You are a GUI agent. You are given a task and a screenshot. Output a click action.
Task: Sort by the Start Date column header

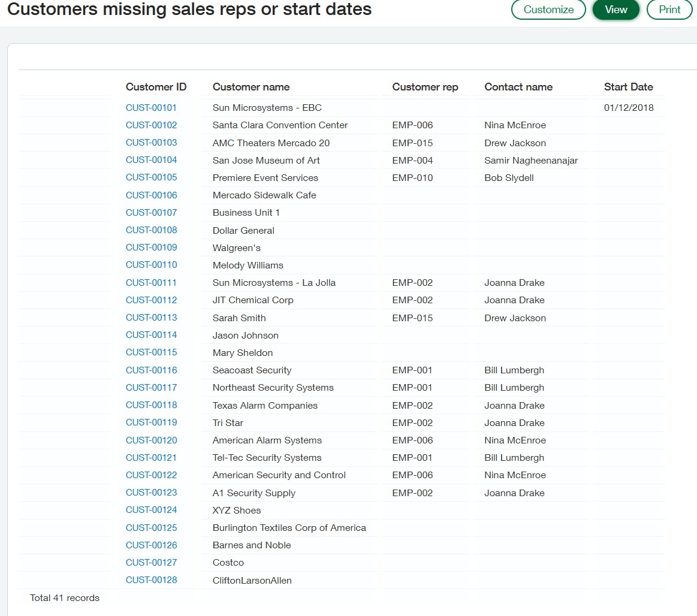[x=629, y=87]
